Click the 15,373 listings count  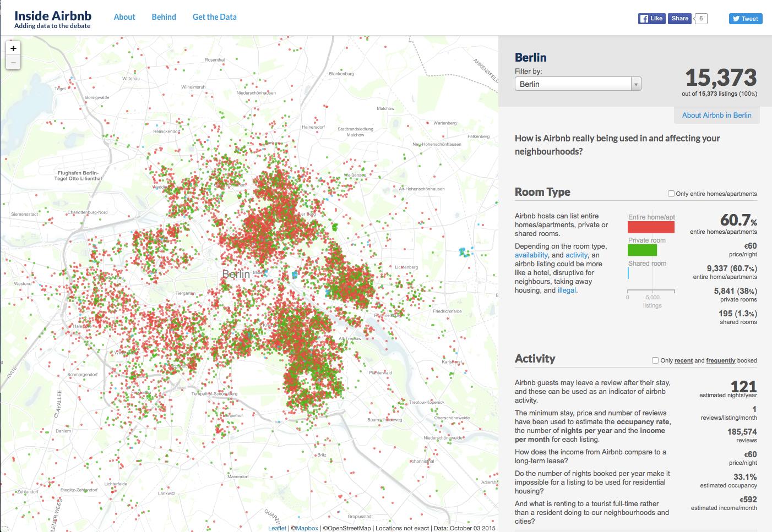pos(721,78)
